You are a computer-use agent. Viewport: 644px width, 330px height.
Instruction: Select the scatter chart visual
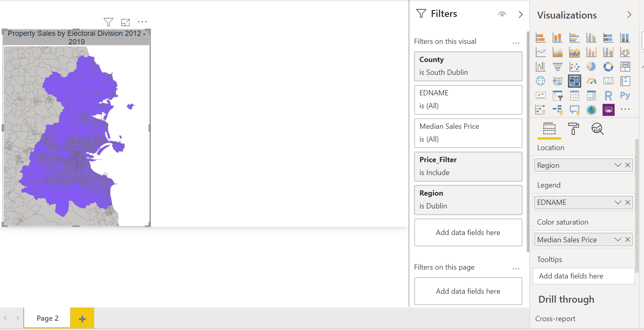click(574, 66)
